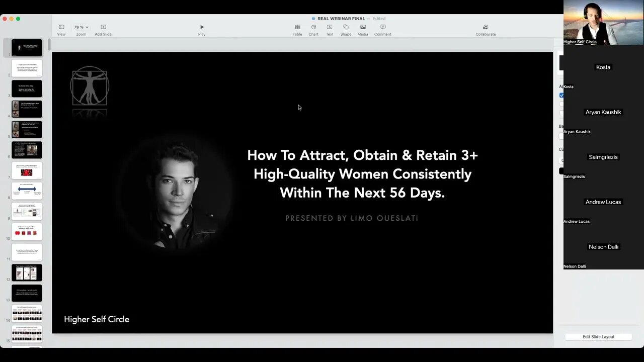Add a Comment using the toolbar icon
This screenshot has width=644, height=362.
[383, 27]
